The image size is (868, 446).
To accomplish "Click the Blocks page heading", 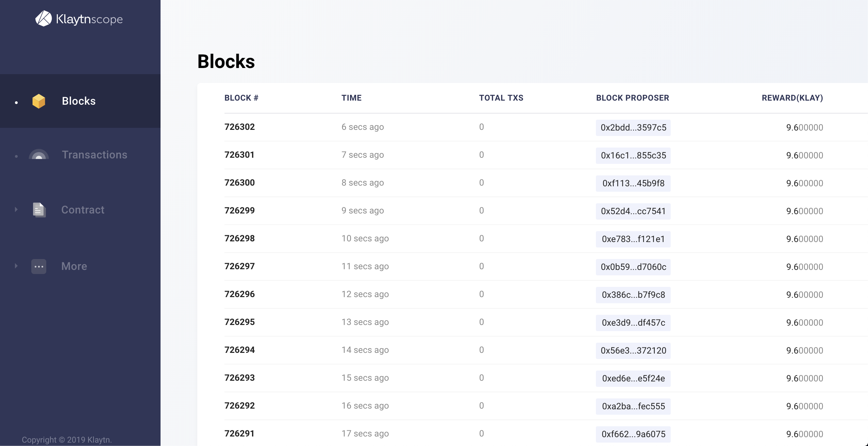I will tap(226, 62).
